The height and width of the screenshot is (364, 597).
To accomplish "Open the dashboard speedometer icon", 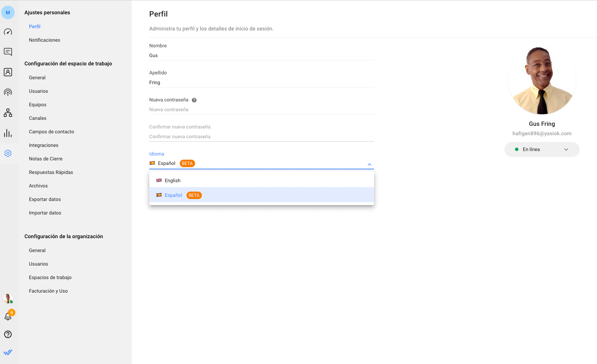I will click(8, 32).
